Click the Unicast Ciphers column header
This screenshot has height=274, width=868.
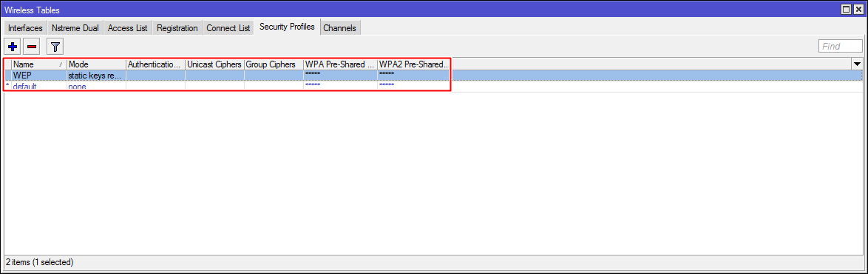pos(215,64)
